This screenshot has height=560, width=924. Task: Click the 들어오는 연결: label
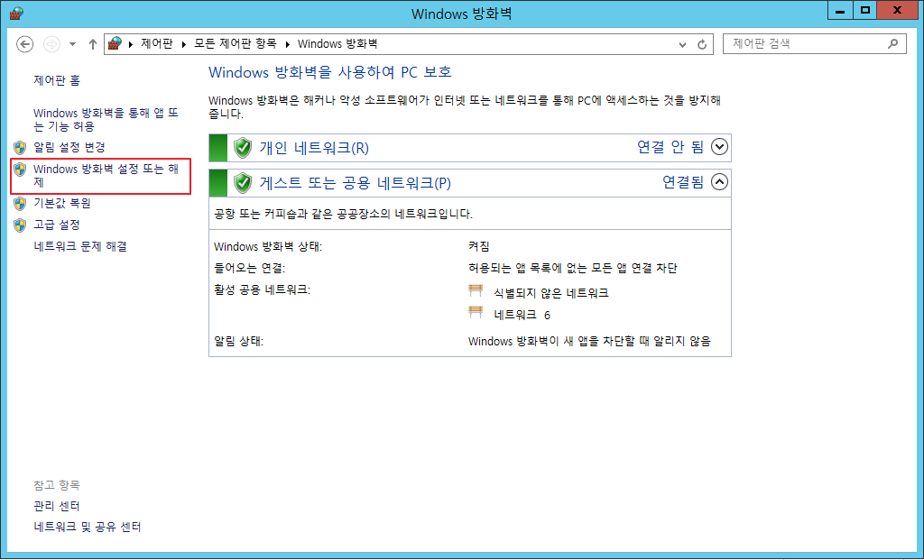(x=249, y=269)
